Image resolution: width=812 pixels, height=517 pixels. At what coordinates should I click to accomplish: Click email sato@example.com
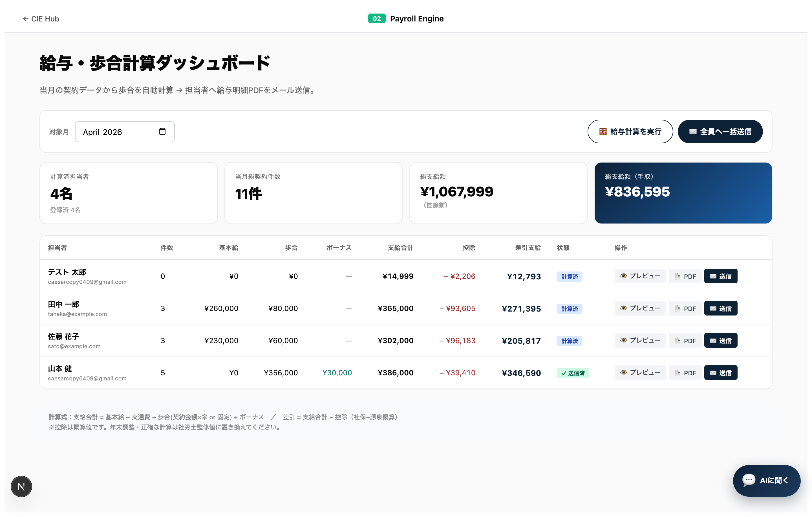[x=74, y=346]
